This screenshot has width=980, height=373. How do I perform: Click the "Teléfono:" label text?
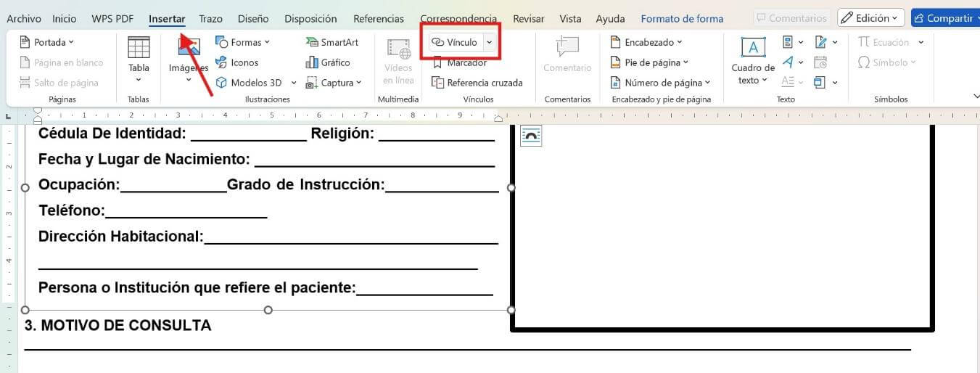click(72, 210)
